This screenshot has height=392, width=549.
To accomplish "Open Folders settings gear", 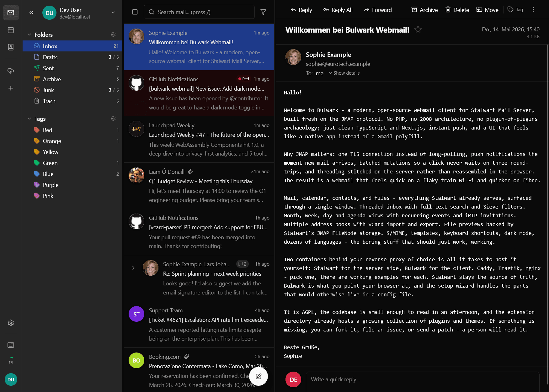I will (113, 34).
